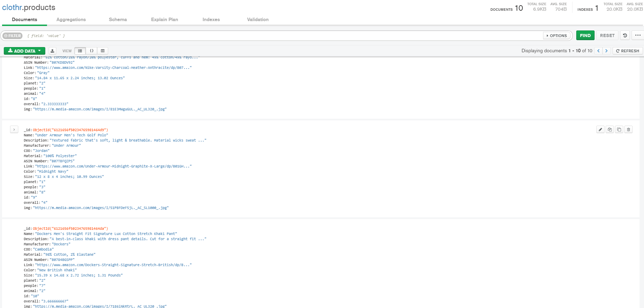The image size is (644, 308).
Task: Click the "Cambodia" COO value
Action: click(x=43, y=249)
